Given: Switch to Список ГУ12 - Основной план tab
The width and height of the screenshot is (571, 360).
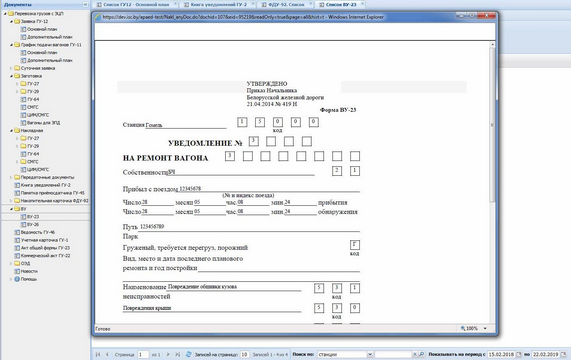Looking at the screenshot, I should coord(136,4).
